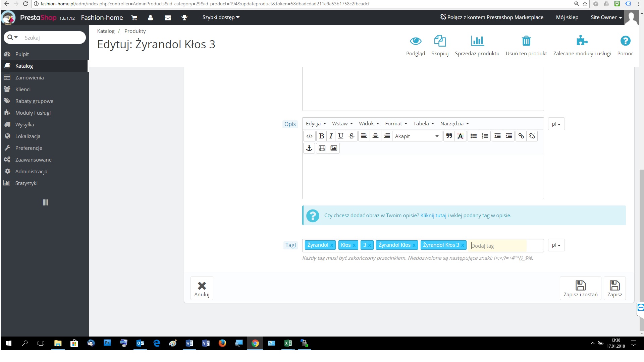Open the Akapit paragraph format dropdown
This screenshot has height=362, width=644.
(x=416, y=136)
